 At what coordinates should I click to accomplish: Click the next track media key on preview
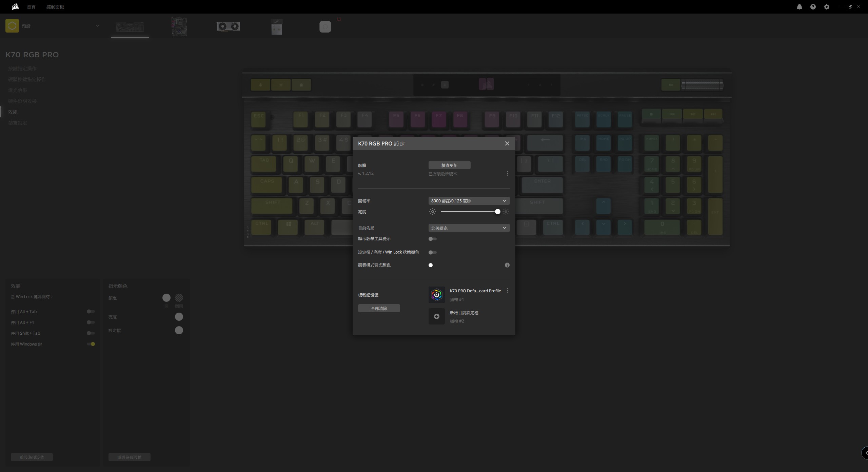point(713,115)
